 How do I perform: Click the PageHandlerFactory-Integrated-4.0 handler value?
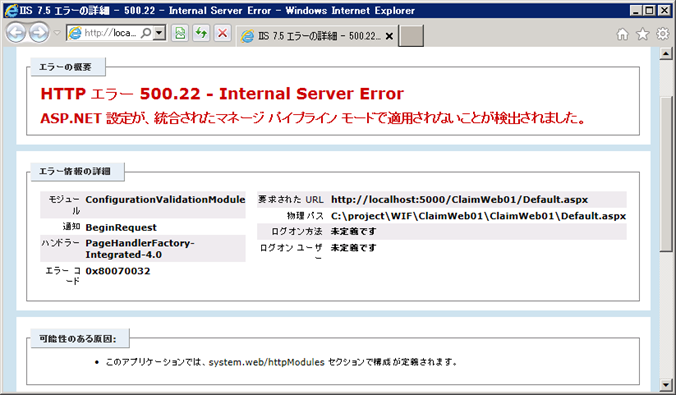140,249
